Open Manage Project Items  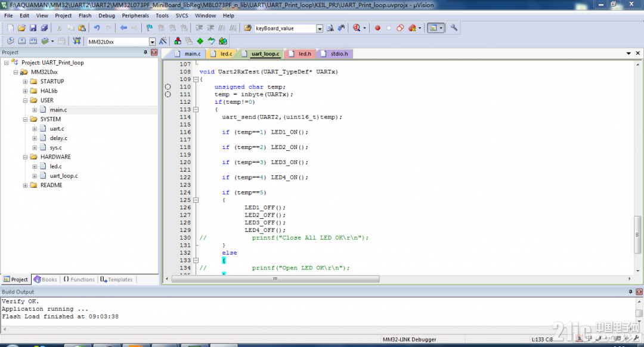[x=178, y=41]
